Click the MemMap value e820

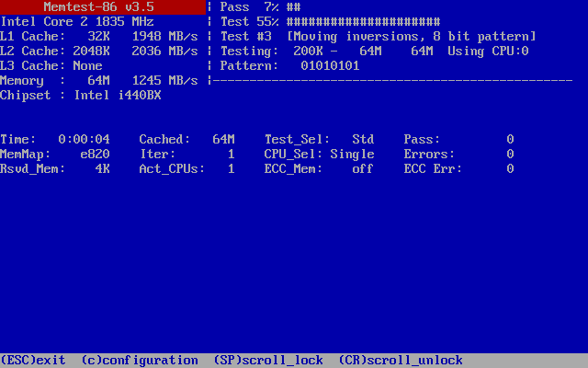pos(96,155)
